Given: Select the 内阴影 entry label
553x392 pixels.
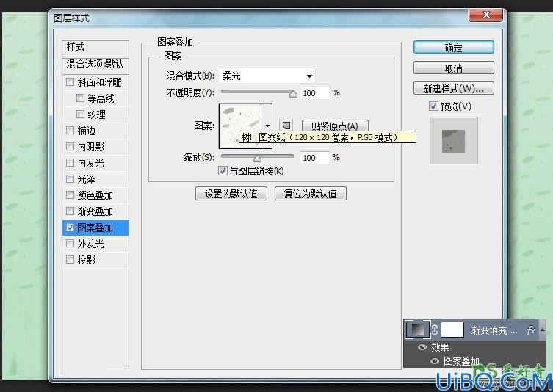Looking at the screenshot, I should point(90,147).
